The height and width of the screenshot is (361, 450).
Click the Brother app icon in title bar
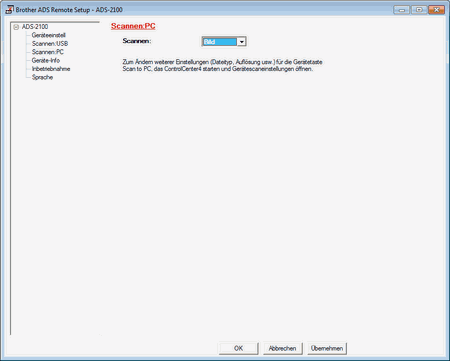10,9
